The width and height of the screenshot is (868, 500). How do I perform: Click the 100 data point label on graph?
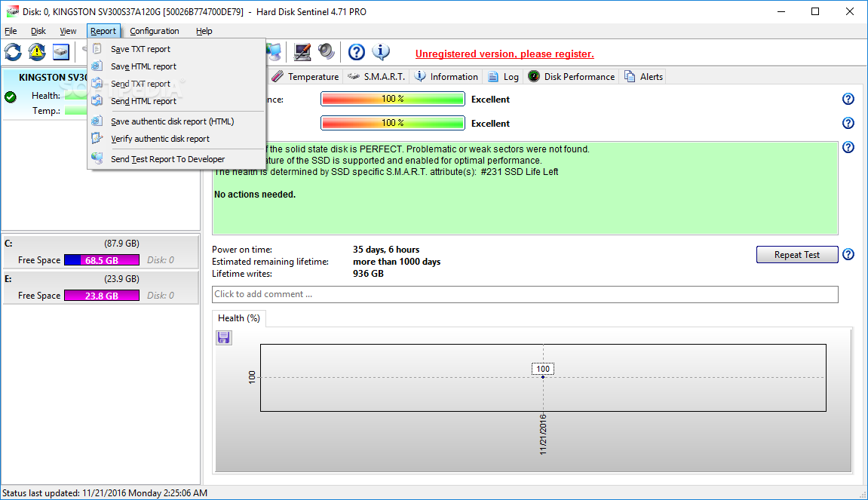pos(543,369)
